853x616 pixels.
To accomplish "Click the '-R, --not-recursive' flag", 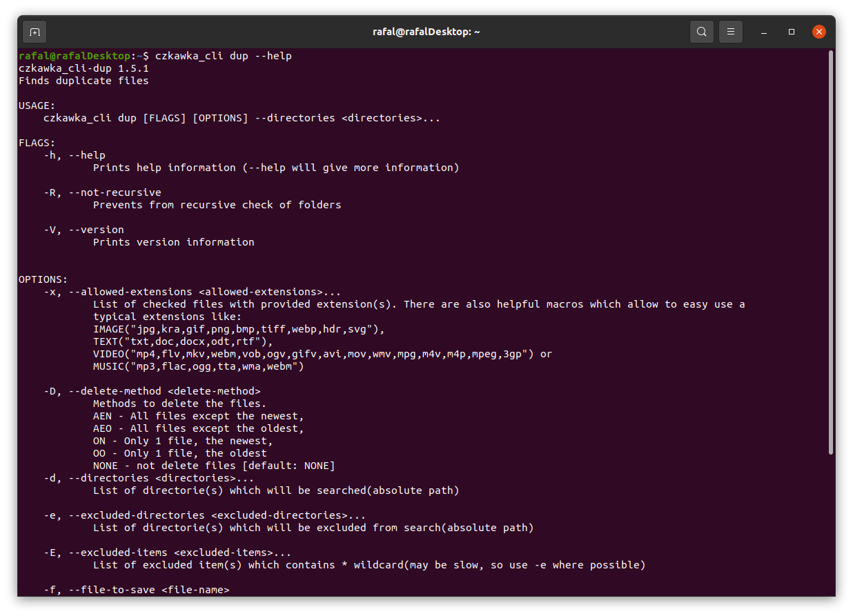I will tap(102, 192).
